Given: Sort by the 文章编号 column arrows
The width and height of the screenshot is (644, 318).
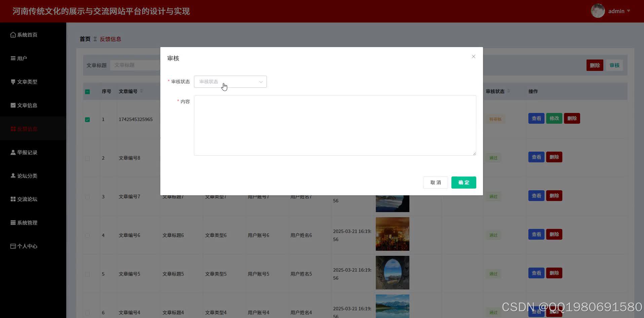Looking at the screenshot, I should point(142,91).
